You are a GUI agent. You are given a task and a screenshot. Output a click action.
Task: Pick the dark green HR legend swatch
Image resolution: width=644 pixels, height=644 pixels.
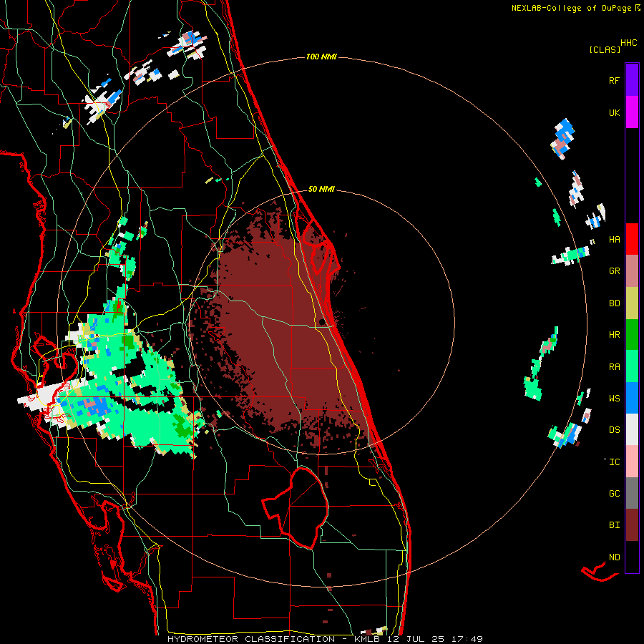tap(632, 334)
